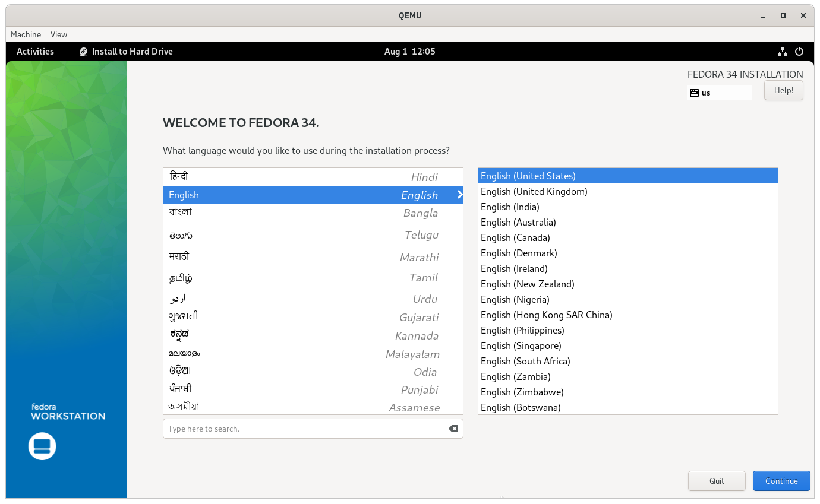Focus the language search field
Viewport: 820px width, 504px height.
coord(313,429)
